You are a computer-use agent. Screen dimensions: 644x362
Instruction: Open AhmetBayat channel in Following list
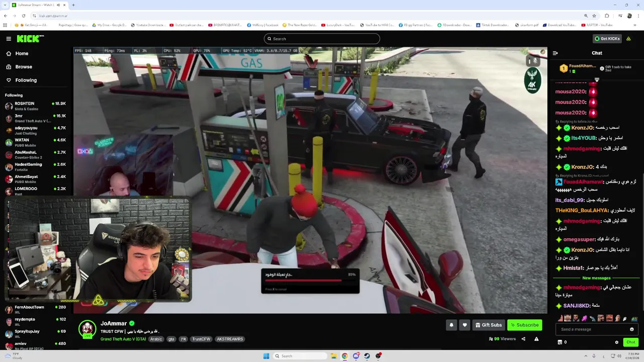pos(35,178)
